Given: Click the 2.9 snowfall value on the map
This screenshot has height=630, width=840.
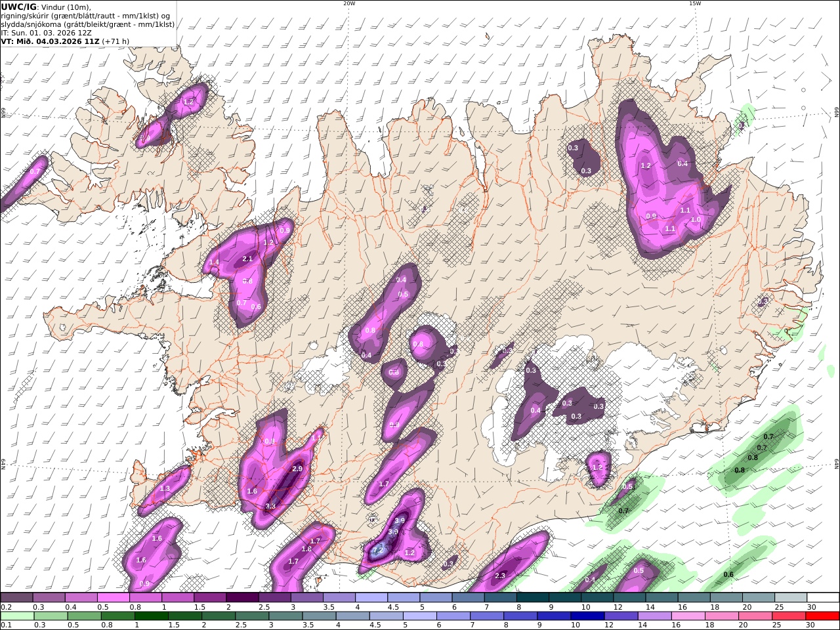Looking at the screenshot, I should pos(297,469).
